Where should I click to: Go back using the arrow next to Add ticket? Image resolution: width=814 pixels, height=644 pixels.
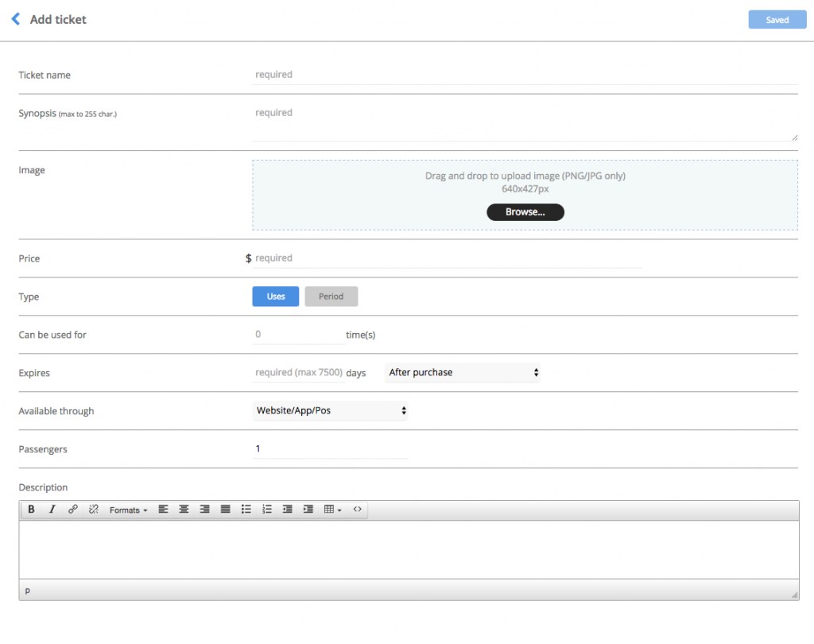(15, 18)
